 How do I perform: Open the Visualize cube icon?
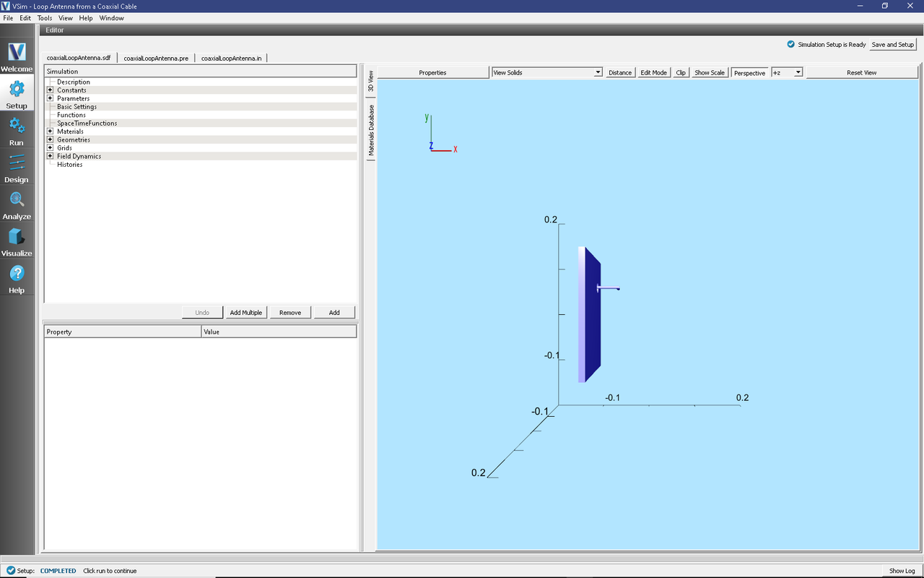coord(17,237)
